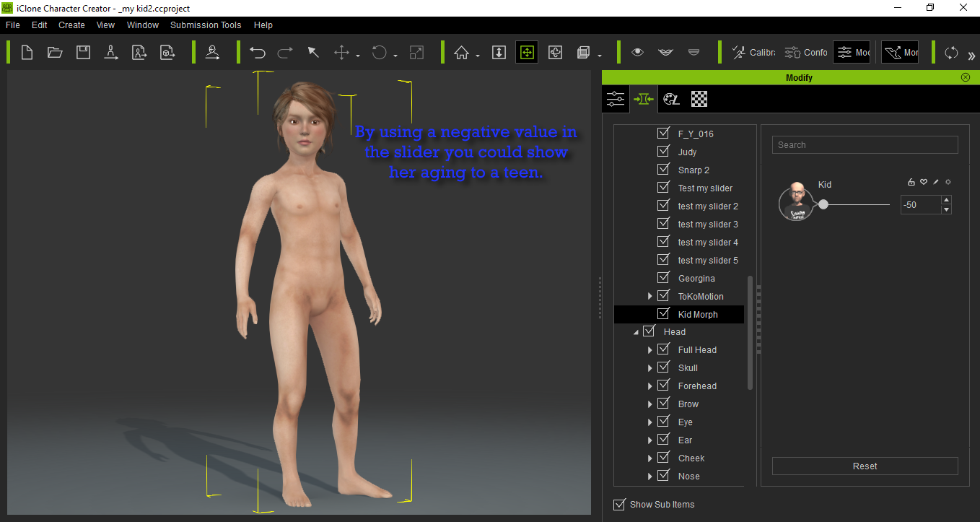Toggle the Show Sub Items checkbox
This screenshot has width=980, height=522.
tap(618, 504)
